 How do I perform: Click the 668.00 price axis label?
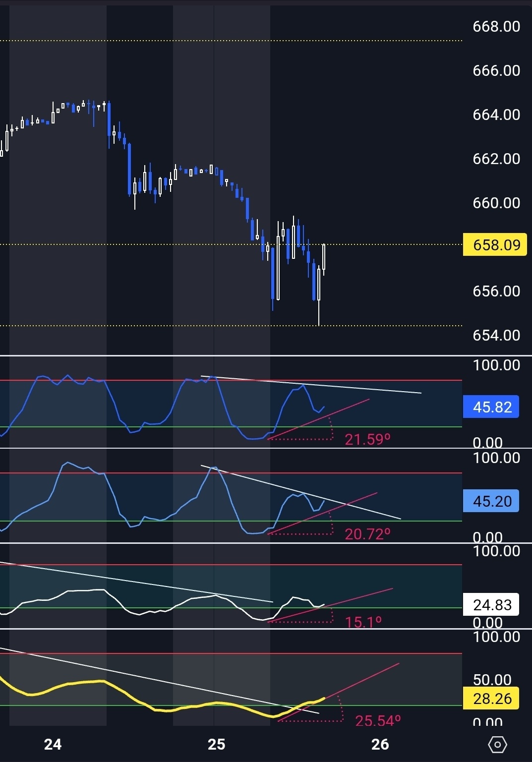[496, 26]
